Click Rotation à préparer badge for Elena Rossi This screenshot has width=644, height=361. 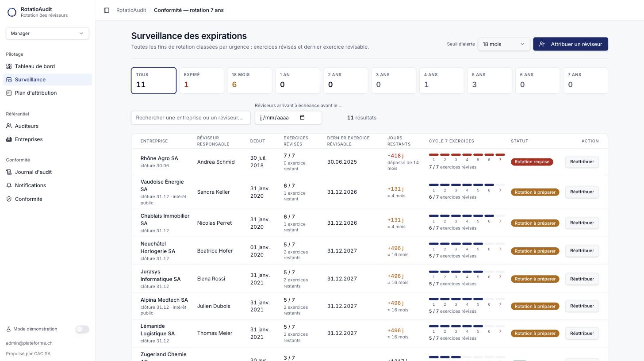click(535, 279)
